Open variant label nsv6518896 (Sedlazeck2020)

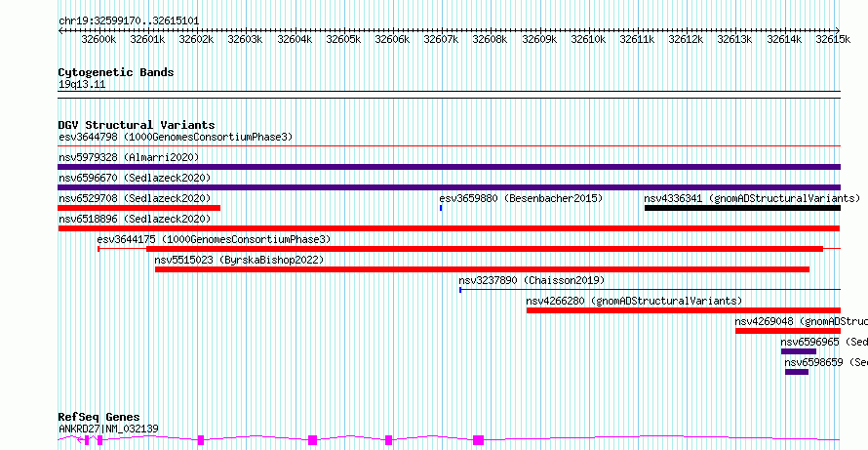[135, 219]
